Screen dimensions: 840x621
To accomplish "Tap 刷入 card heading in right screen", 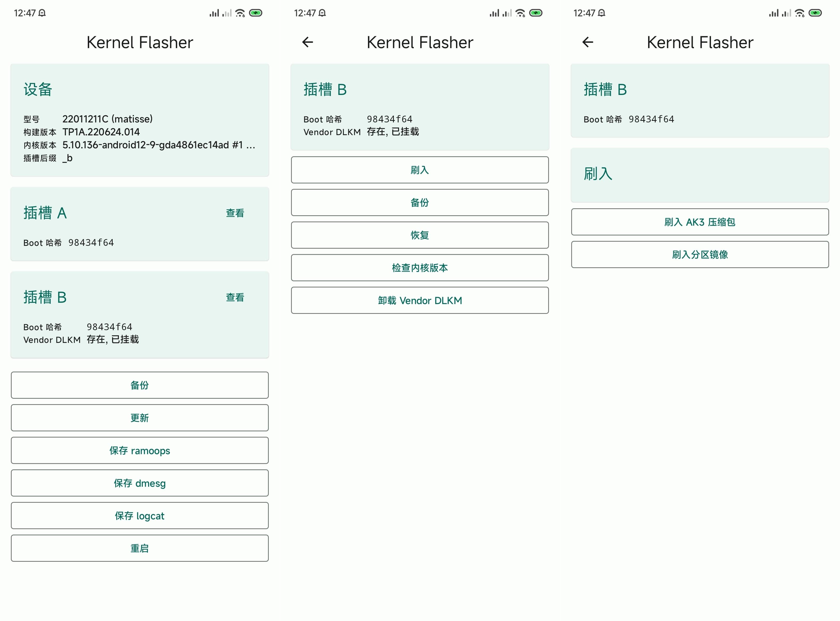I will 598,174.
